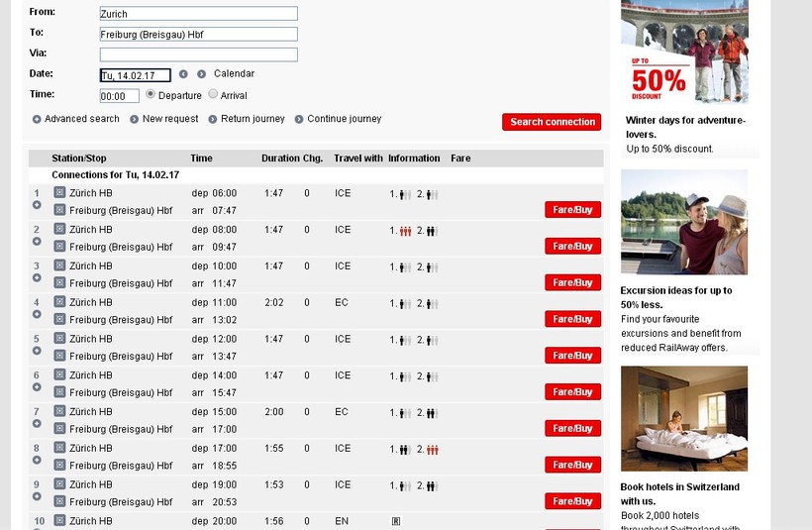
Task: Open Book hotels in Switzerland with us
Action: [x=680, y=493]
